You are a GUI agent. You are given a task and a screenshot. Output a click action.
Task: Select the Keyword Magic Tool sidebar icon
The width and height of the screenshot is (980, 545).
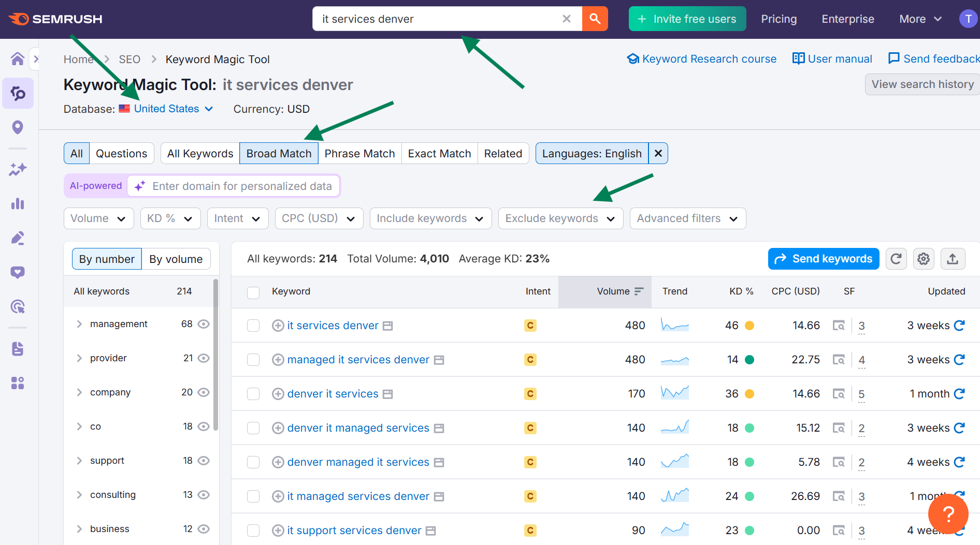click(17, 93)
